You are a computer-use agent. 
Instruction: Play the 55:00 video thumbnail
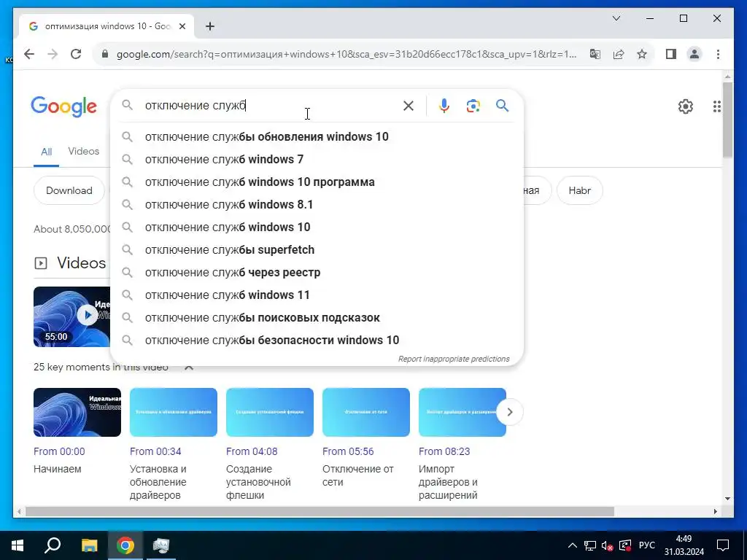pyautogui.click(x=72, y=316)
